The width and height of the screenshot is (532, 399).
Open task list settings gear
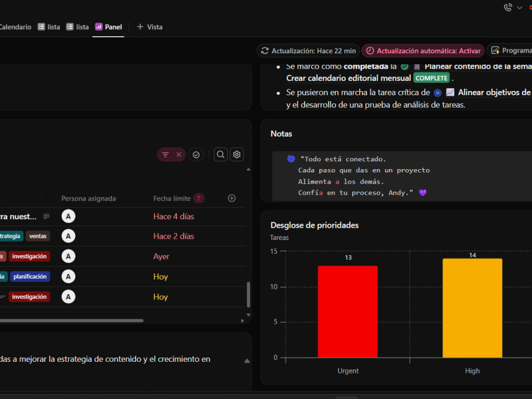click(x=237, y=155)
